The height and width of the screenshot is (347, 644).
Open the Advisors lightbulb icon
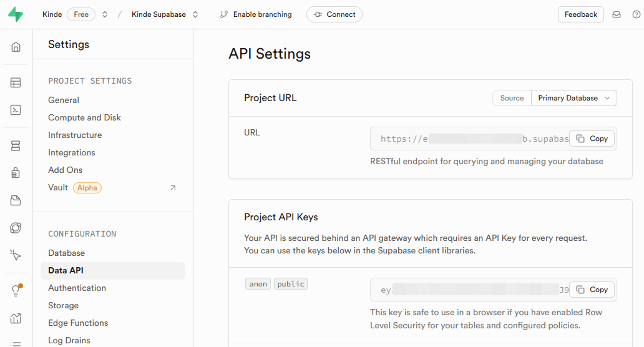click(16, 290)
